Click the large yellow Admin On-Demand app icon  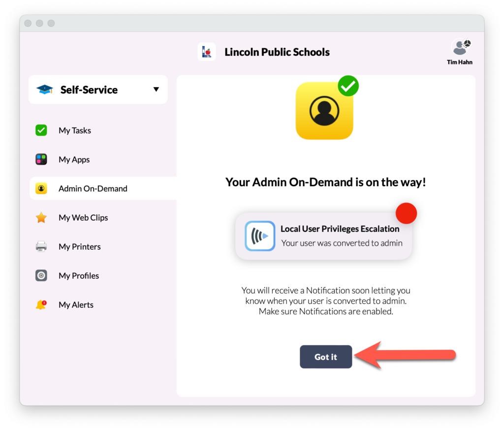pos(324,111)
